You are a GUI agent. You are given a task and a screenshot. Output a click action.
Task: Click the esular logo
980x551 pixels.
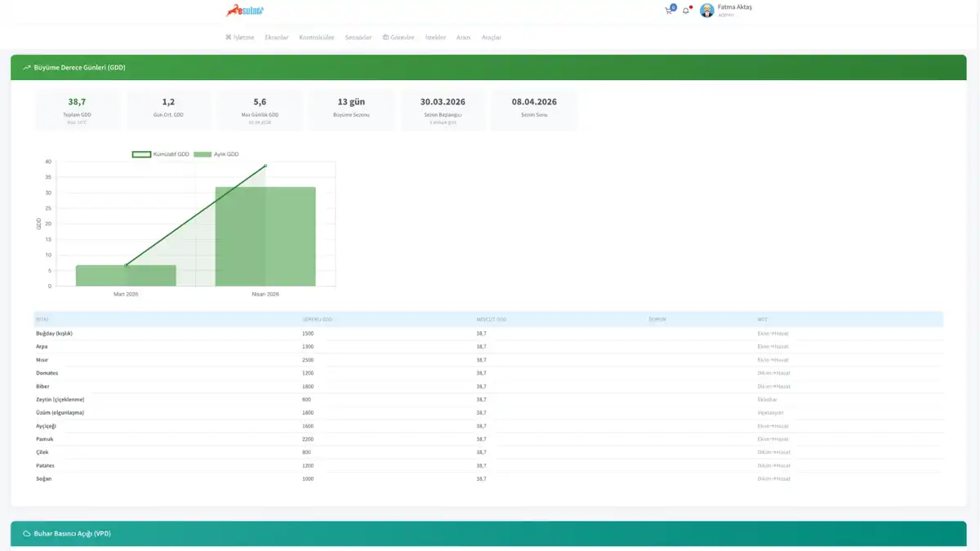click(x=245, y=11)
